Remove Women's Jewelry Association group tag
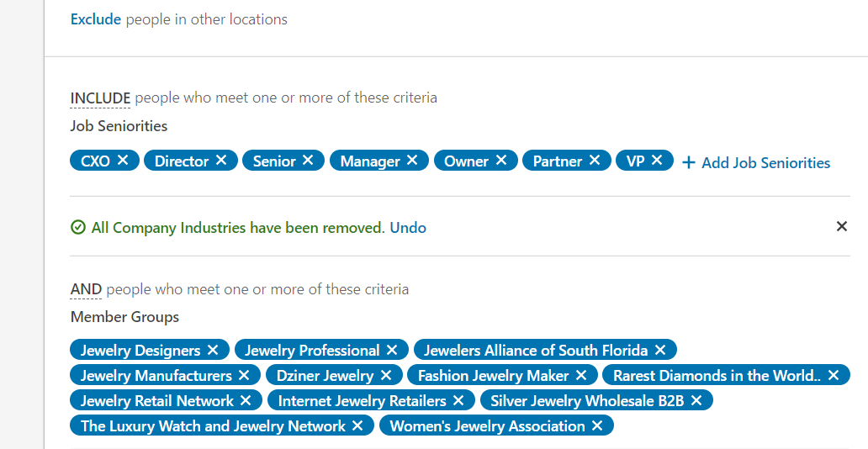The width and height of the screenshot is (868, 449). (x=597, y=425)
